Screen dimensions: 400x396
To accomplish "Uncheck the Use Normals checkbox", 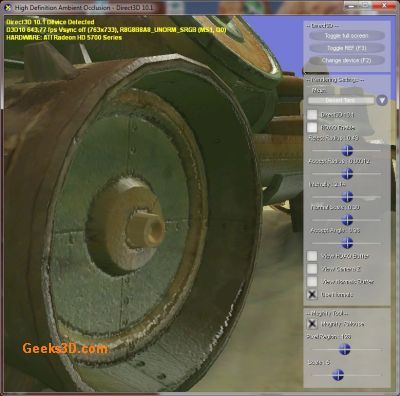I will click(312, 294).
